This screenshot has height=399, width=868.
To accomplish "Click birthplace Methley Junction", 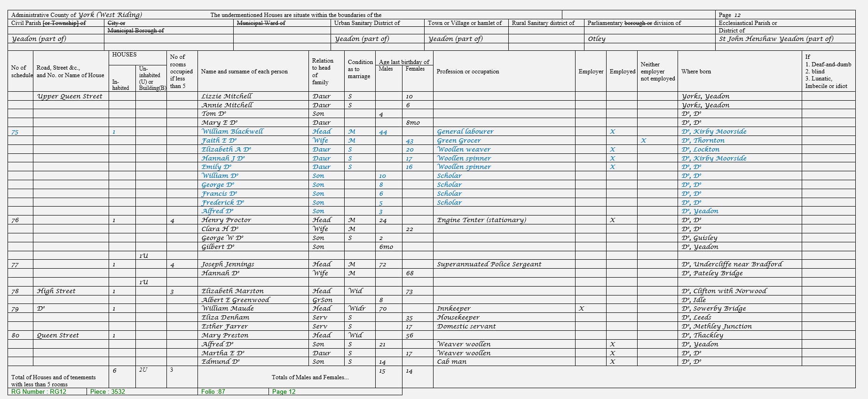I will 722,326.
